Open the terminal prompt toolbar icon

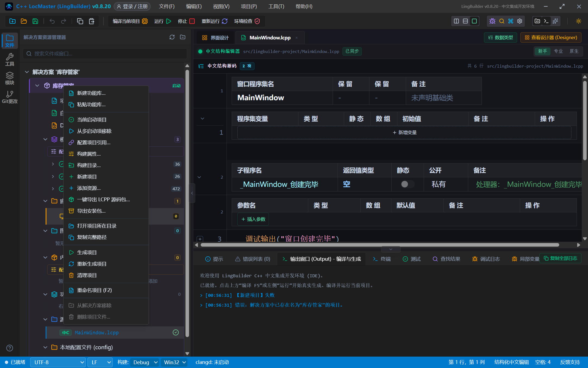[x=546, y=21]
